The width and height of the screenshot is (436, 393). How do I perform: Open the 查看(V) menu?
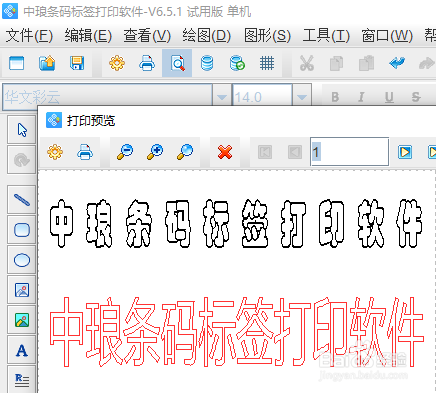147,35
